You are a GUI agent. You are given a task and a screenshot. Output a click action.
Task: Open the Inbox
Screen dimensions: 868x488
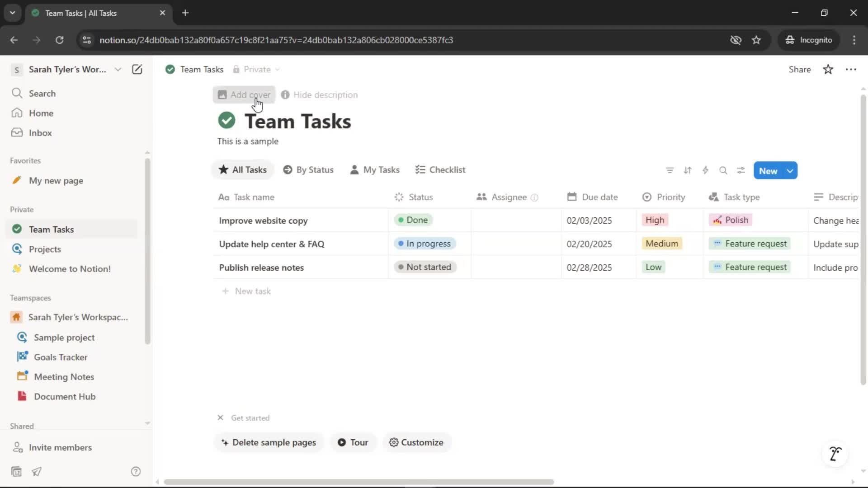click(40, 133)
